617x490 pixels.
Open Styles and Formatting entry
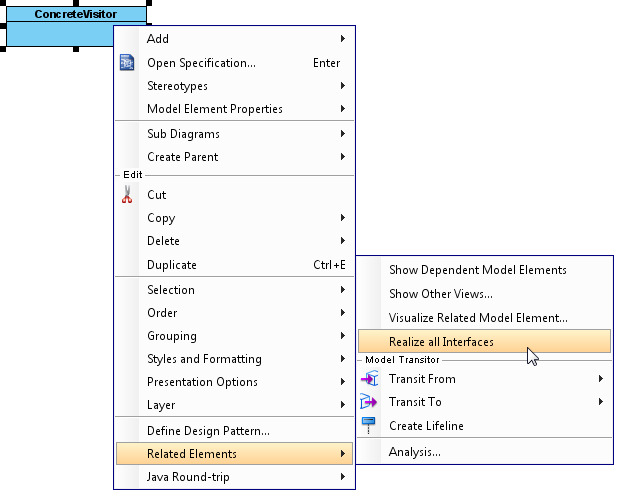[x=235, y=359]
